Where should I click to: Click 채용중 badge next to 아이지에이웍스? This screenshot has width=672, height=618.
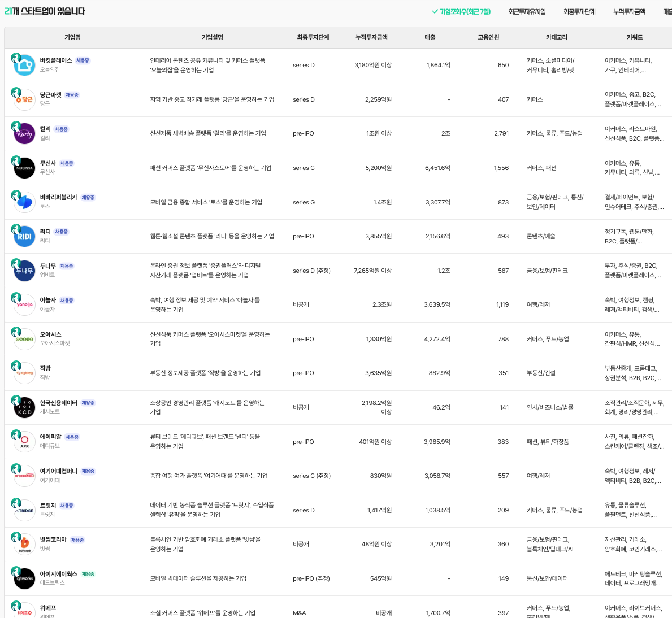pyautogui.click(x=88, y=574)
